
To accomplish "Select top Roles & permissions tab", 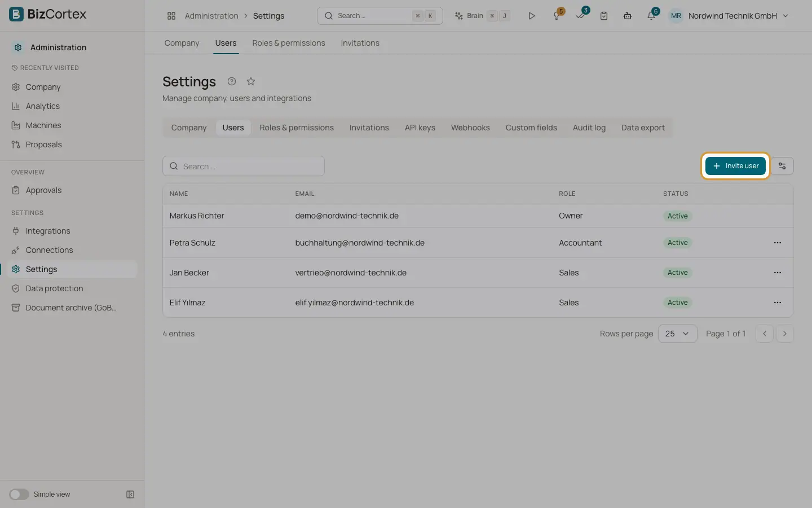I will click(289, 43).
